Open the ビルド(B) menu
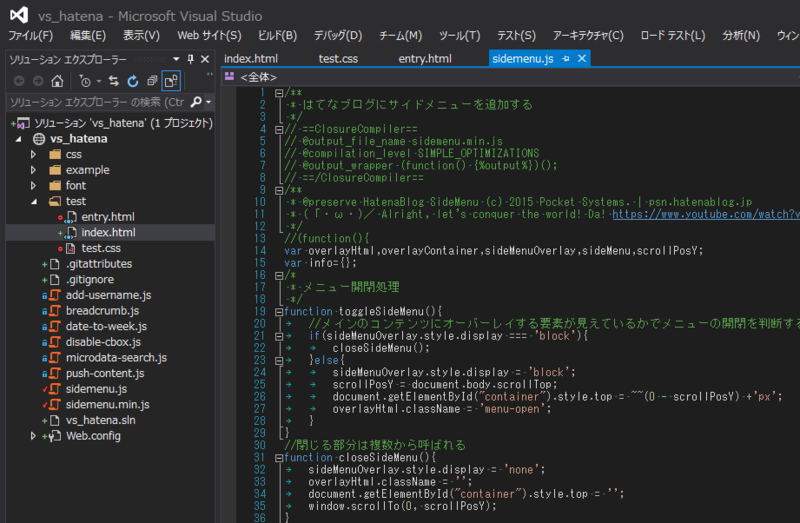The height and width of the screenshot is (523, 800). [278, 35]
